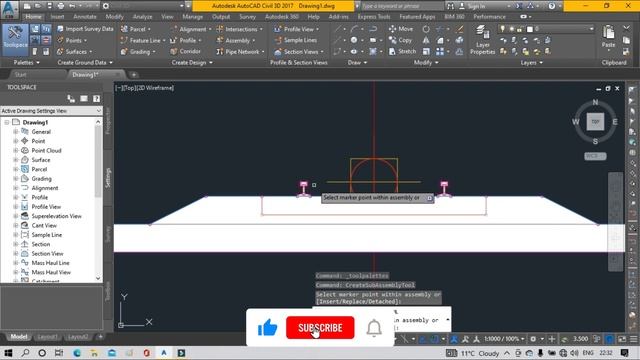Image resolution: width=640 pixels, height=360 pixels.
Task: Select the Drawing1* file tab
Action: tap(85, 75)
